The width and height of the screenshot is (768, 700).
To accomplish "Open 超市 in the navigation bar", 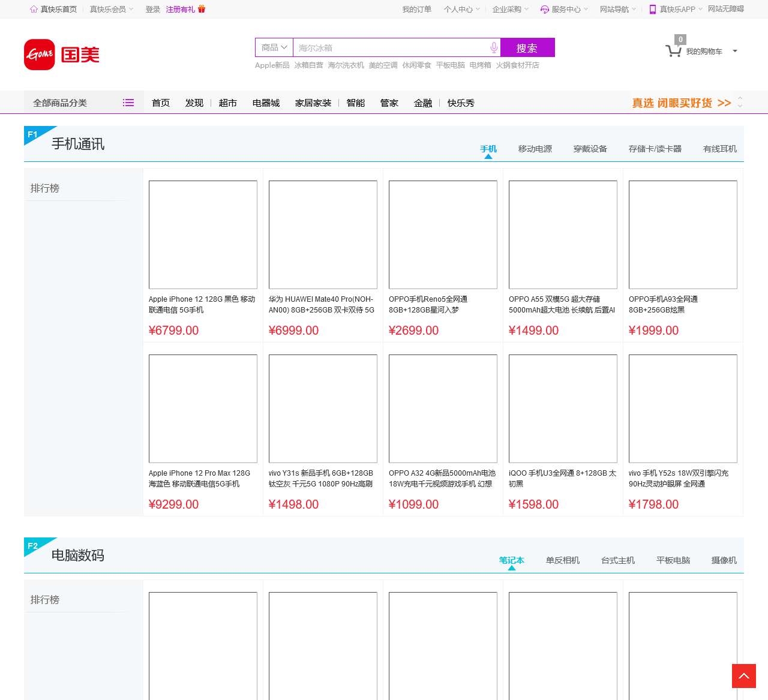I will 228,103.
